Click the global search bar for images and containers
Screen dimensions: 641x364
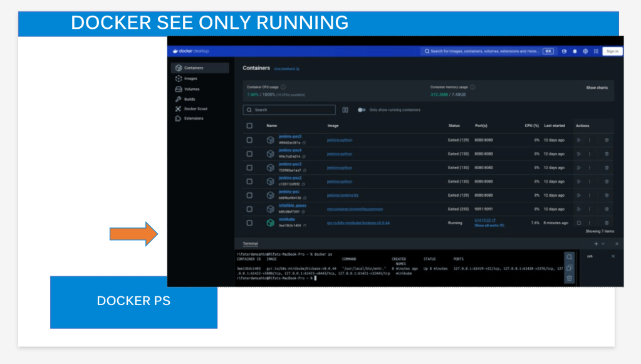click(x=488, y=51)
